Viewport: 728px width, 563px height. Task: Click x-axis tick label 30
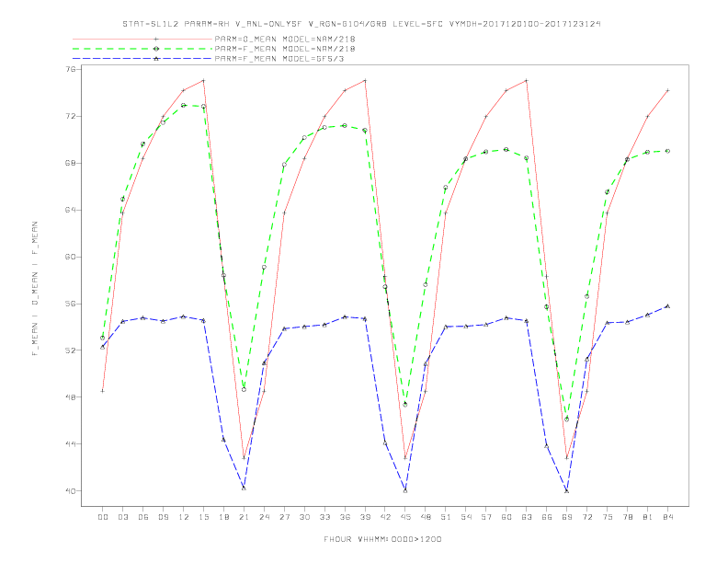[x=304, y=517]
